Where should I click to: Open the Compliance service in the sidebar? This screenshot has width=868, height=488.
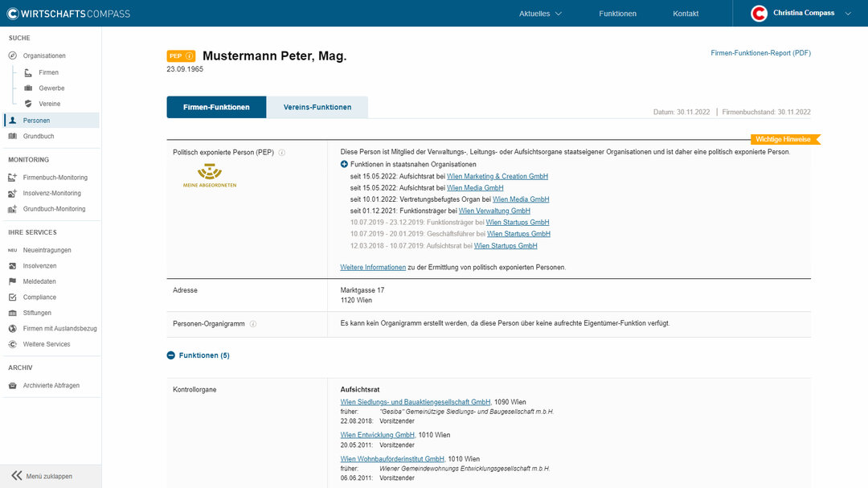39,297
